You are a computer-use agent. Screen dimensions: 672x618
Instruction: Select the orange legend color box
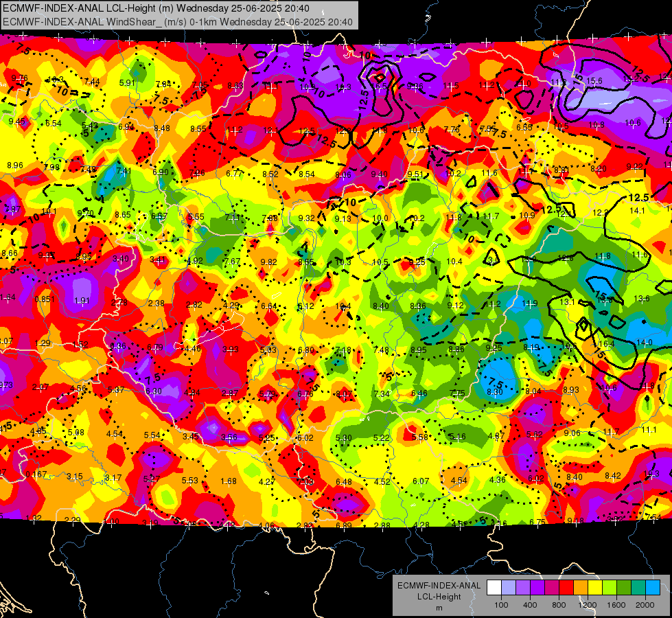[x=581, y=588]
